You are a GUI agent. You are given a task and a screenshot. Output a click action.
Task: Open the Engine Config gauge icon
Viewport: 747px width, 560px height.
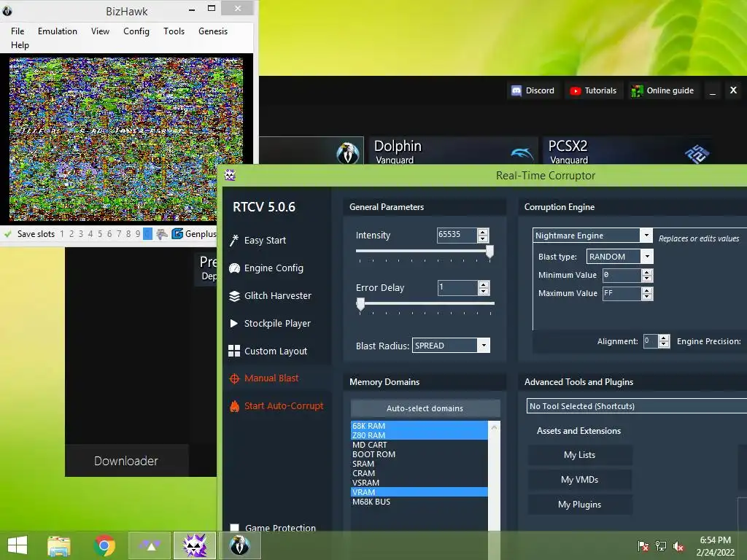(x=234, y=268)
